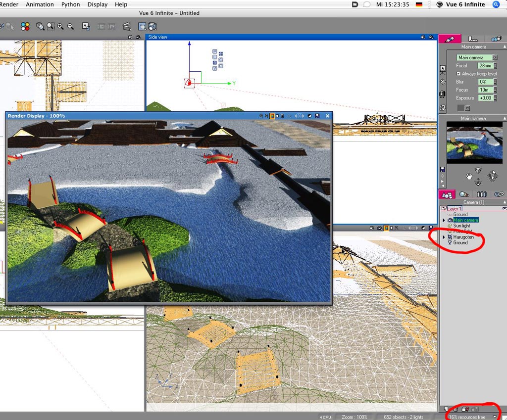
Task: Open the Main camera dropdown
Action: click(x=495, y=58)
